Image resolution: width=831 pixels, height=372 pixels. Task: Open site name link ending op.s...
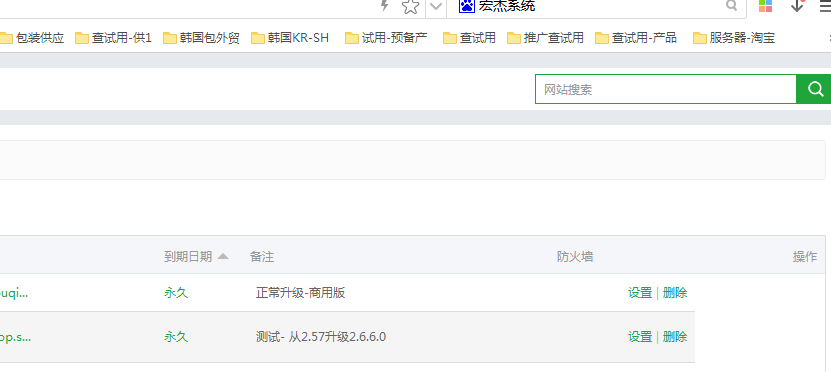(15, 337)
